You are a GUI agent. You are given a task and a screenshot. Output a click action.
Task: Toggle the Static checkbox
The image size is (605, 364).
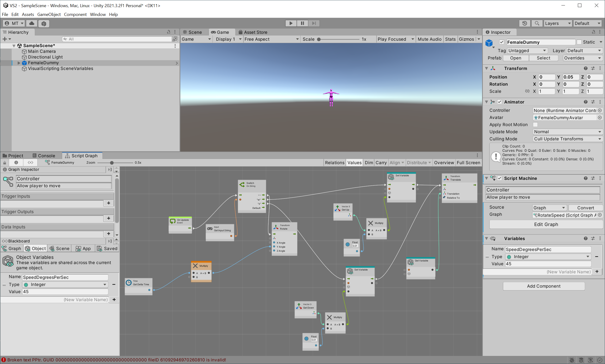point(579,42)
